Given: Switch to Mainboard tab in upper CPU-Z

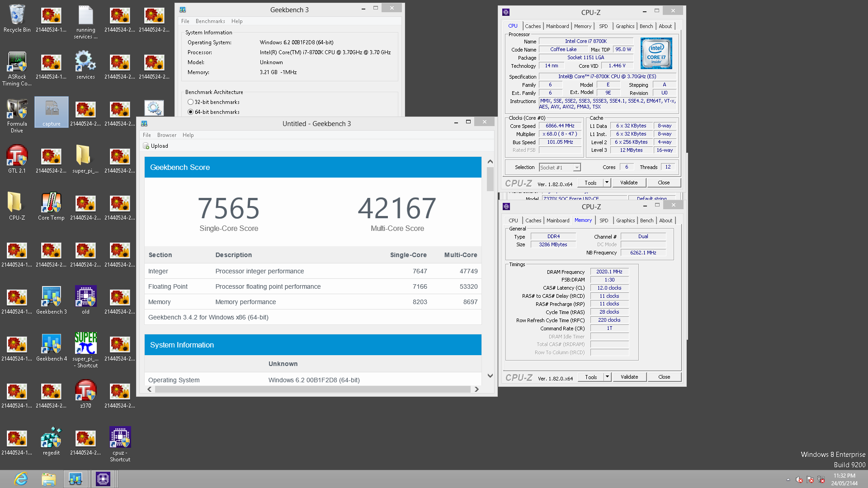Looking at the screenshot, I should coord(557,26).
